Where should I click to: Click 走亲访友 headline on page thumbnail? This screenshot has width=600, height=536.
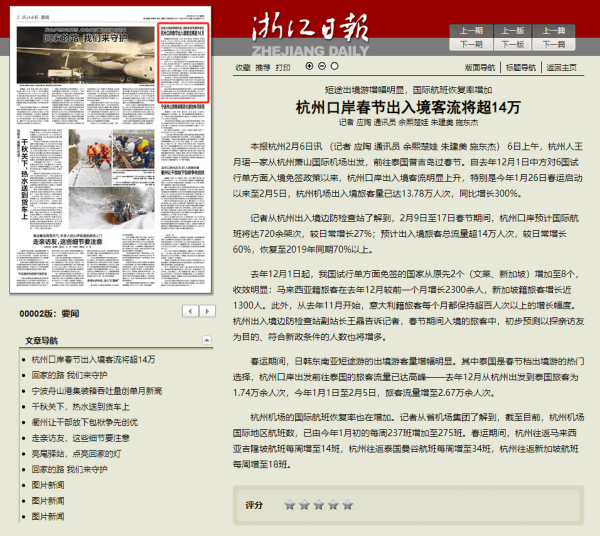67,242
